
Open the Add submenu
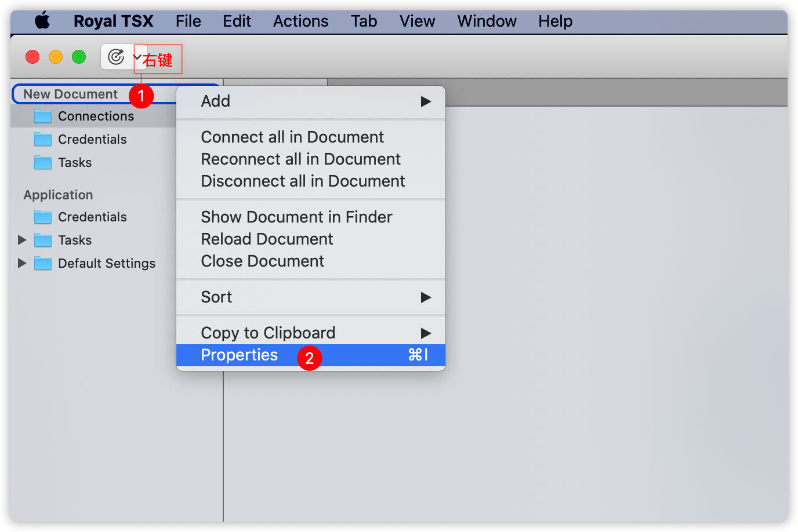(311, 101)
